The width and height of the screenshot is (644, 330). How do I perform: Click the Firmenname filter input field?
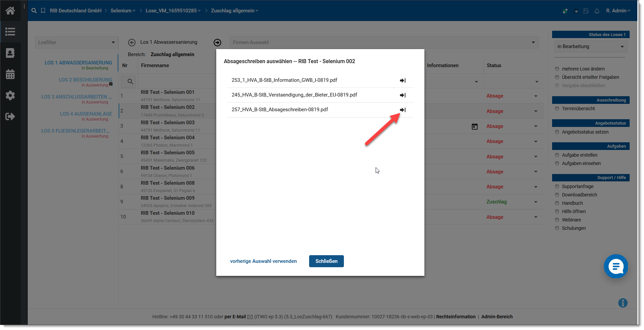pyautogui.click(x=177, y=81)
